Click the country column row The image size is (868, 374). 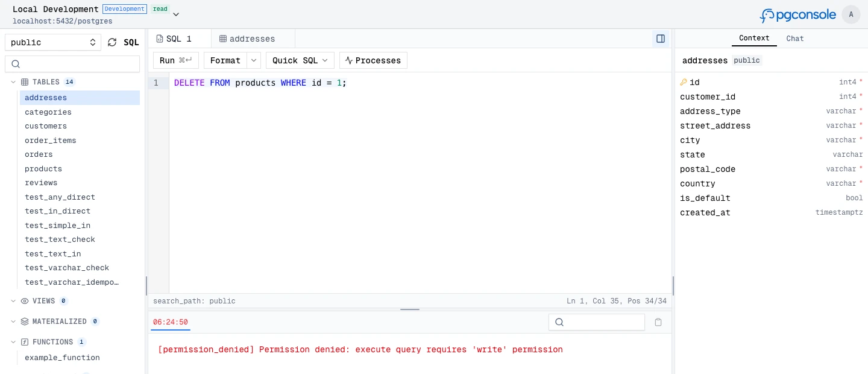tap(772, 183)
